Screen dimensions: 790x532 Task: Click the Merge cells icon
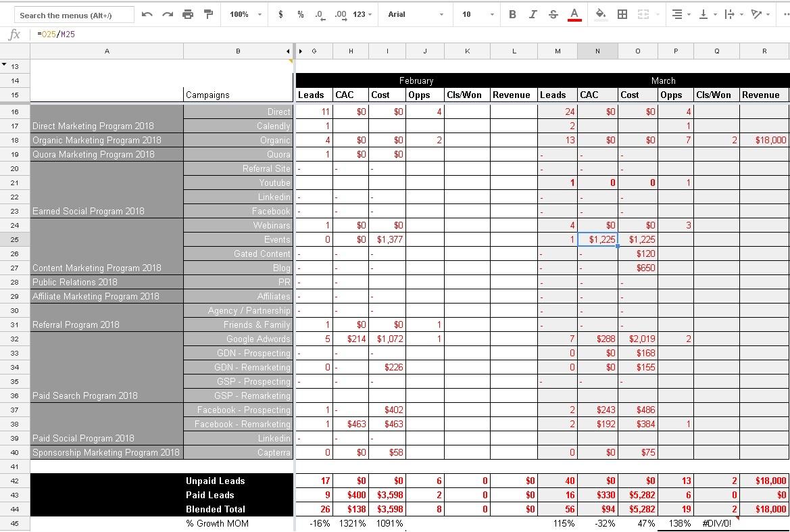coord(643,15)
